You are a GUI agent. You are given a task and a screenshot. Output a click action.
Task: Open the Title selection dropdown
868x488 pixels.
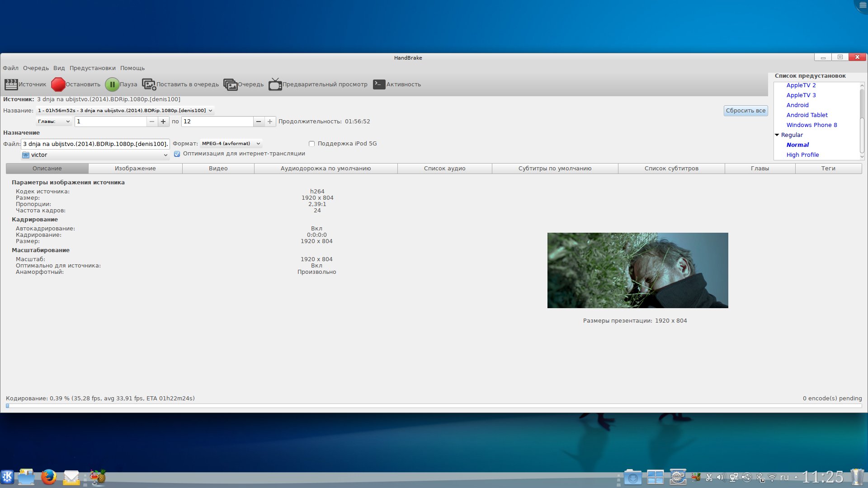tap(125, 111)
